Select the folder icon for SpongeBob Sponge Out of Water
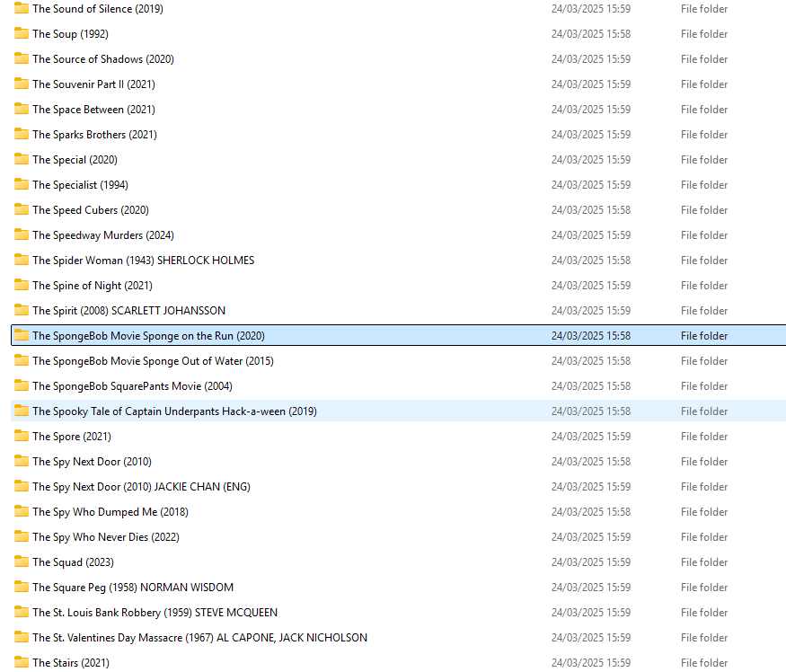 (22, 360)
